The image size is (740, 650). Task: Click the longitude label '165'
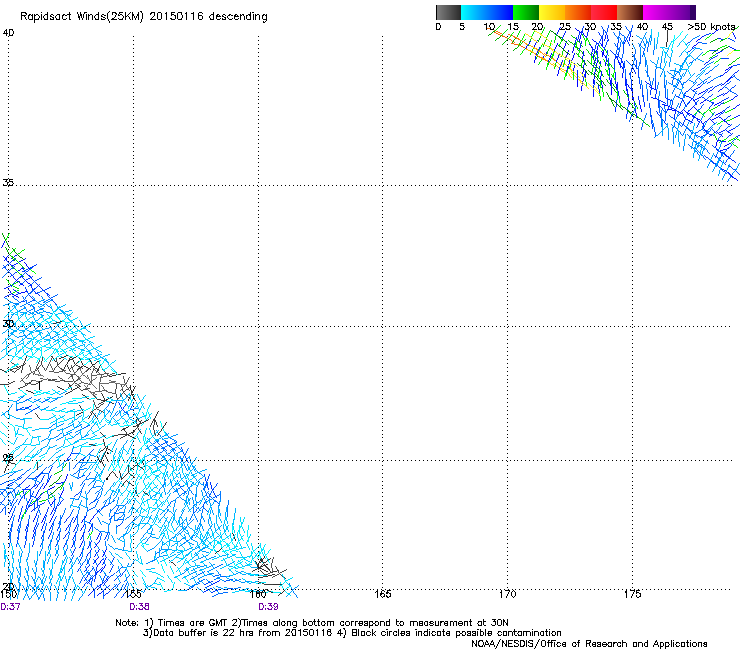[x=383, y=594]
